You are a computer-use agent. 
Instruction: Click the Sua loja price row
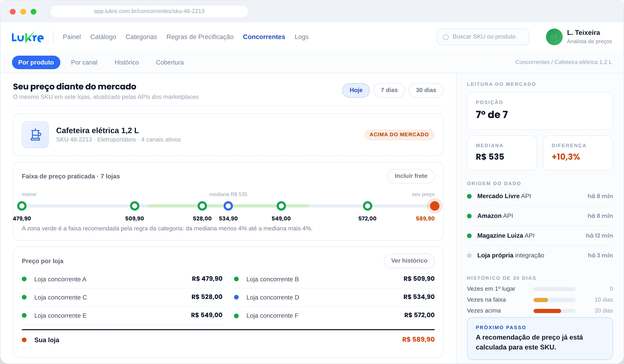click(x=228, y=340)
